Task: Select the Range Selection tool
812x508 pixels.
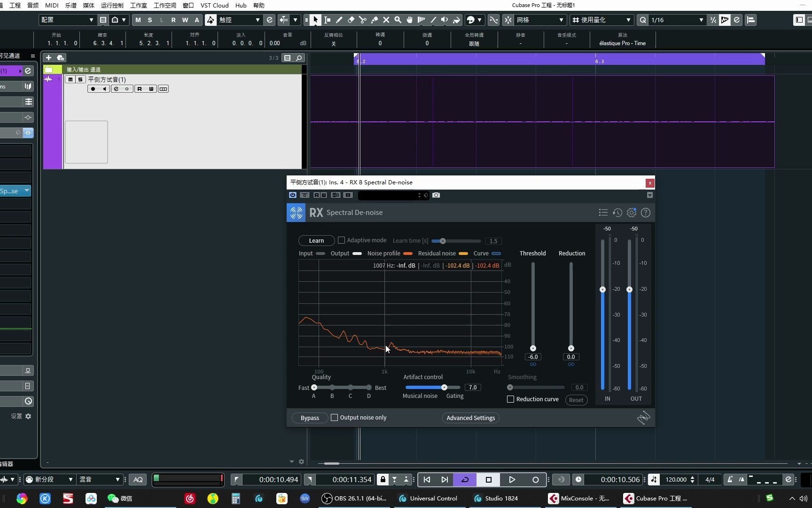Action: point(328,20)
